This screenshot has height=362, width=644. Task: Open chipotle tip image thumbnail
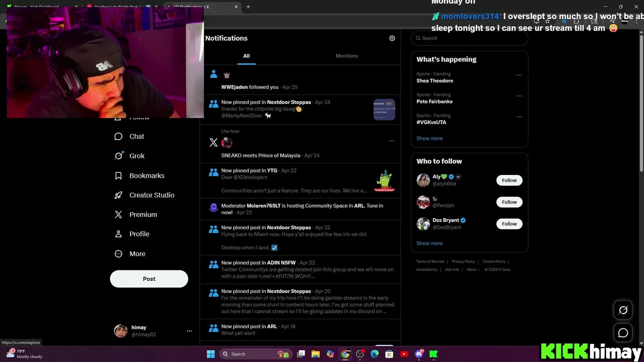(384, 110)
